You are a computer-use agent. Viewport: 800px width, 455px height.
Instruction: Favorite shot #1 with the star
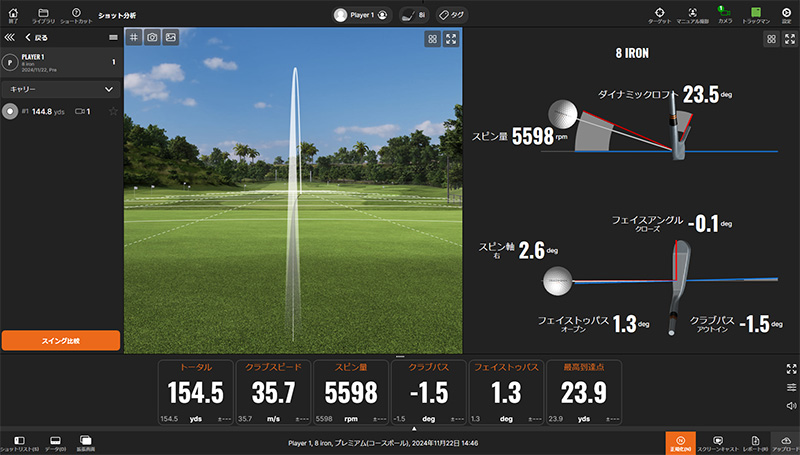[x=113, y=111]
